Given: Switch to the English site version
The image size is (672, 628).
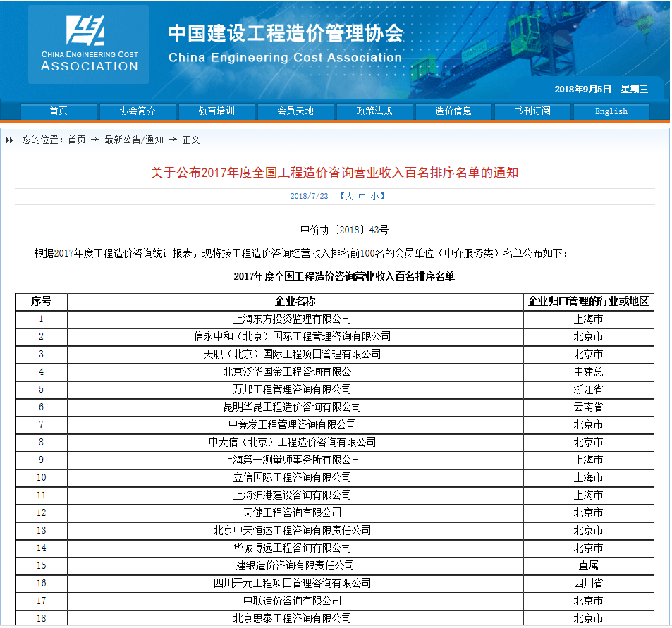Looking at the screenshot, I should 611,111.
